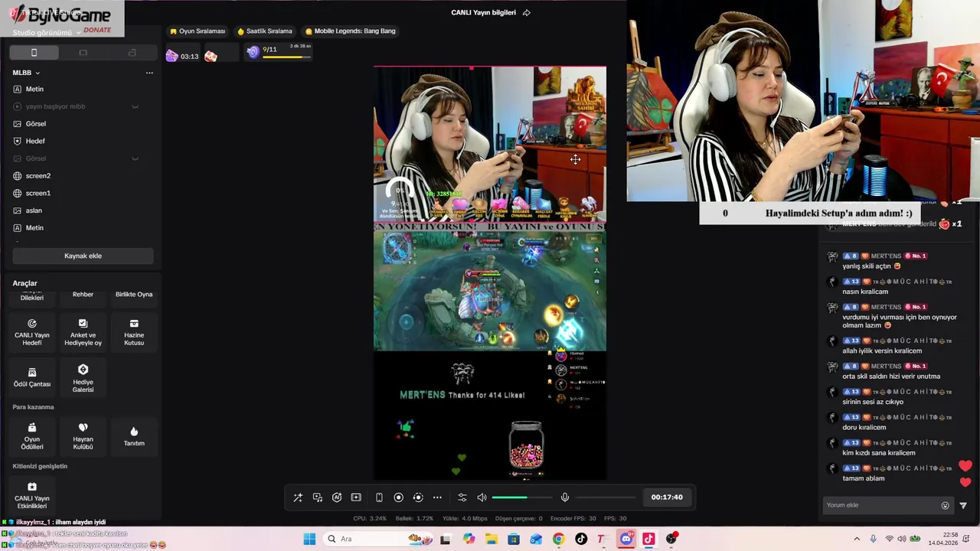This screenshot has width=980, height=551.
Task: Open the media and music icon
Action: coord(318,497)
